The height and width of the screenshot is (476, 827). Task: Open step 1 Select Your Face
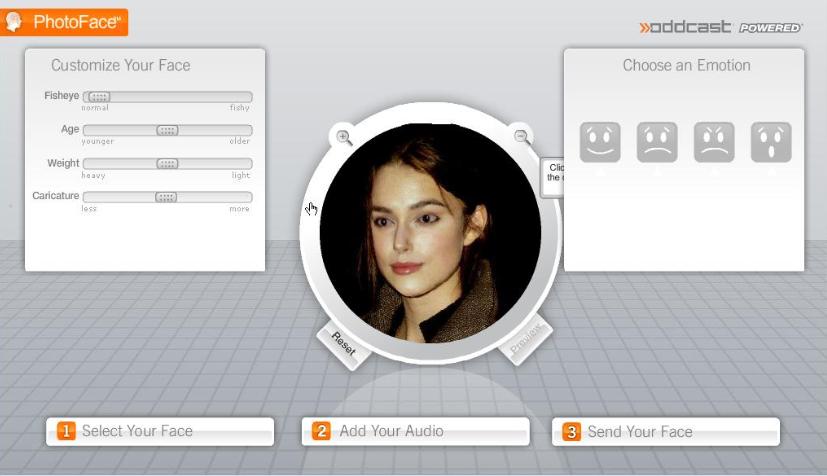160,431
